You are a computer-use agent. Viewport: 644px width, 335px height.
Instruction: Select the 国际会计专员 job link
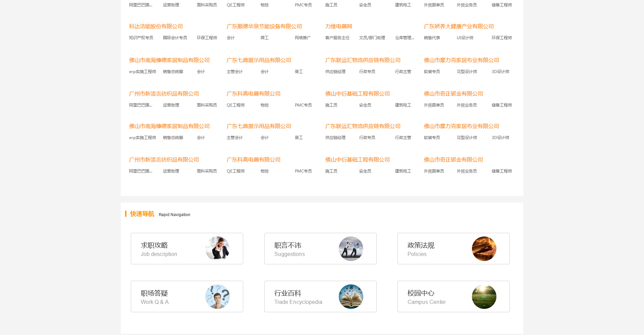click(175, 38)
